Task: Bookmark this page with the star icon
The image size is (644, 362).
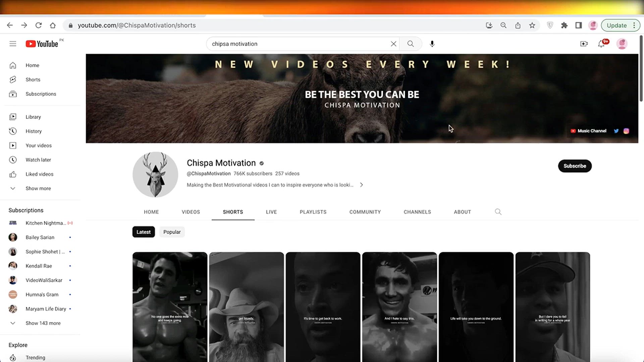Action: click(x=532, y=25)
